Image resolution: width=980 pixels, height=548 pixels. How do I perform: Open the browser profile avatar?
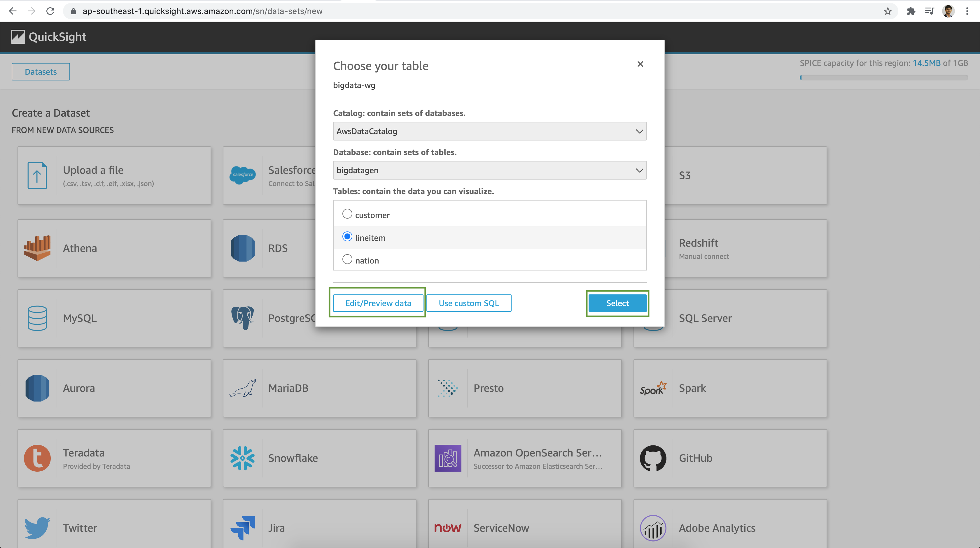948,11
